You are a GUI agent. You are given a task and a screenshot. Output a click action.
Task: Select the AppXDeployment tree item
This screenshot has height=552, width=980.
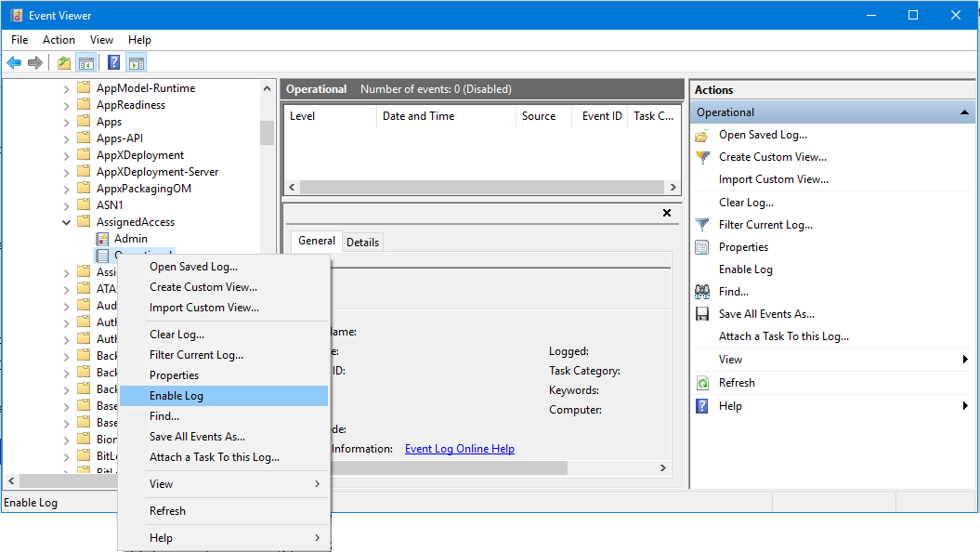(140, 155)
